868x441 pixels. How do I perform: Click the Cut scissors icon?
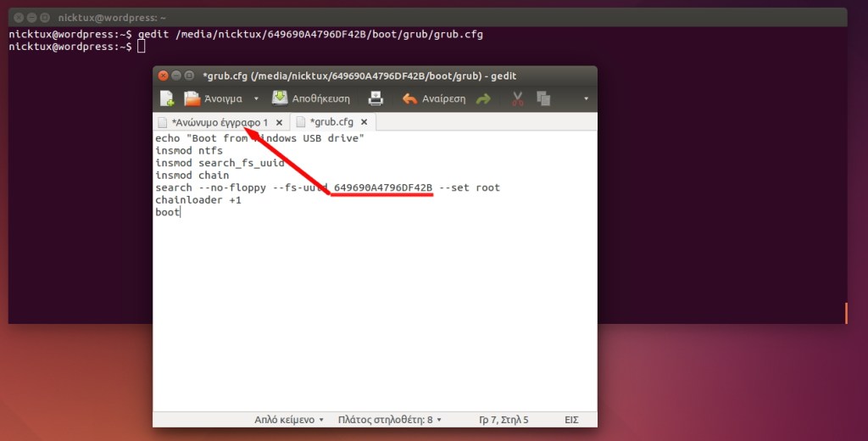[x=517, y=98]
